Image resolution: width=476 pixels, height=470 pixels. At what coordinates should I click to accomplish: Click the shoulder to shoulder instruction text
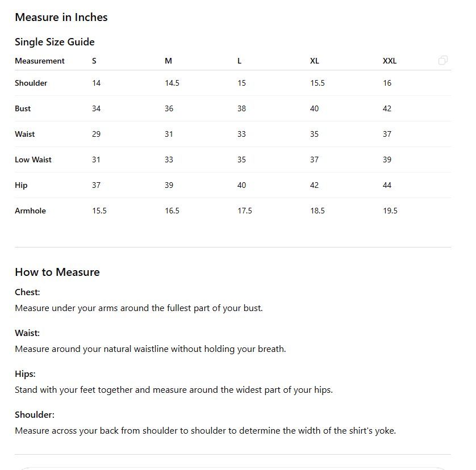click(205, 430)
